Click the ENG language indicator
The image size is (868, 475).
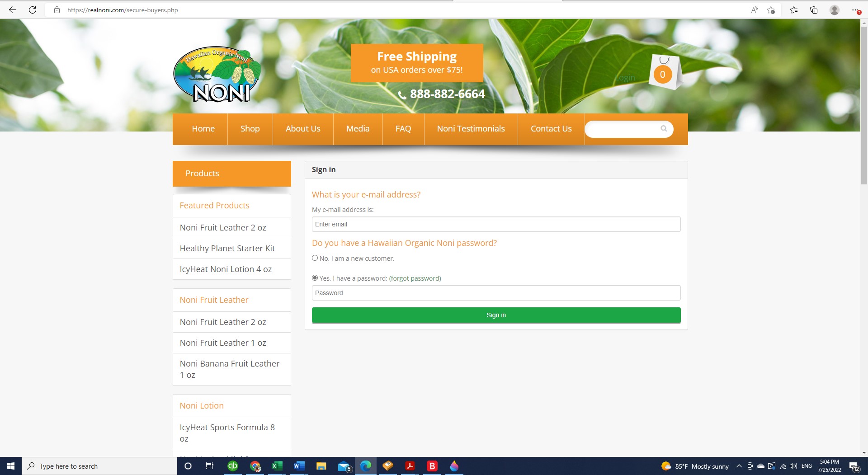pyautogui.click(x=807, y=466)
